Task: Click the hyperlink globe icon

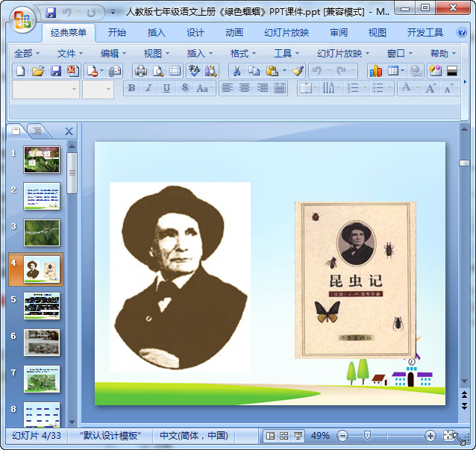Action: [x=416, y=71]
